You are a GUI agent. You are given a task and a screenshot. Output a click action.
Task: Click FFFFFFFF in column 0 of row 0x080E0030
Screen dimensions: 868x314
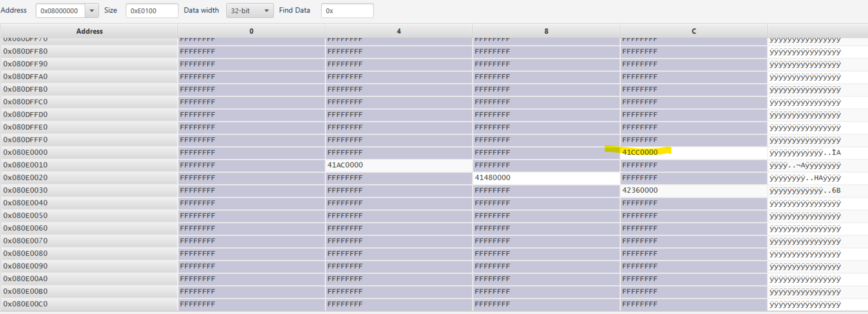pyautogui.click(x=197, y=191)
